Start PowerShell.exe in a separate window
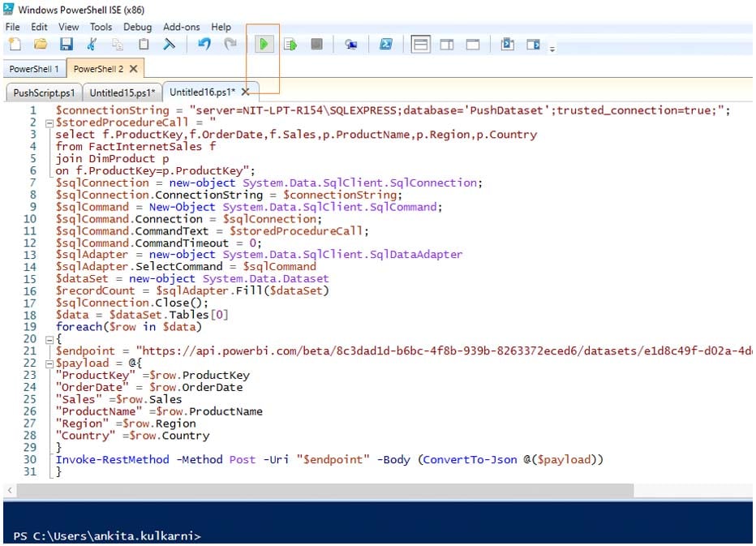This screenshot has height=546, width=756. coord(386,45)
